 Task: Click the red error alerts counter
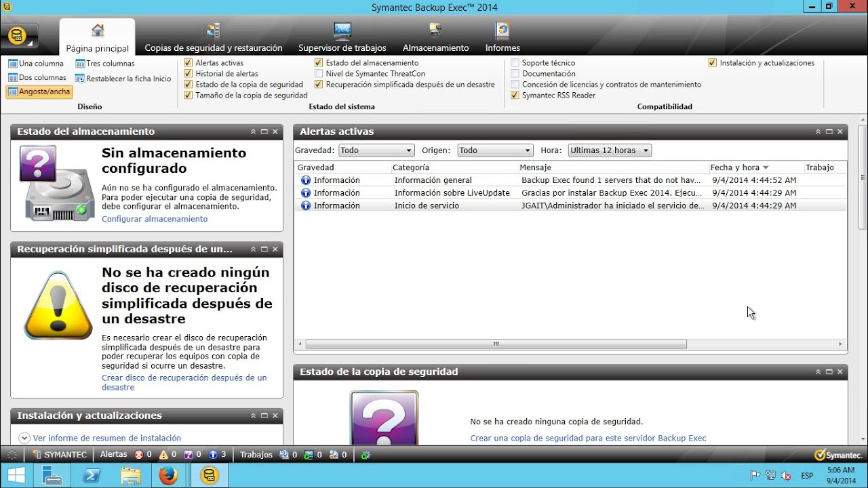pyautogui.click(x=142, y=455)
